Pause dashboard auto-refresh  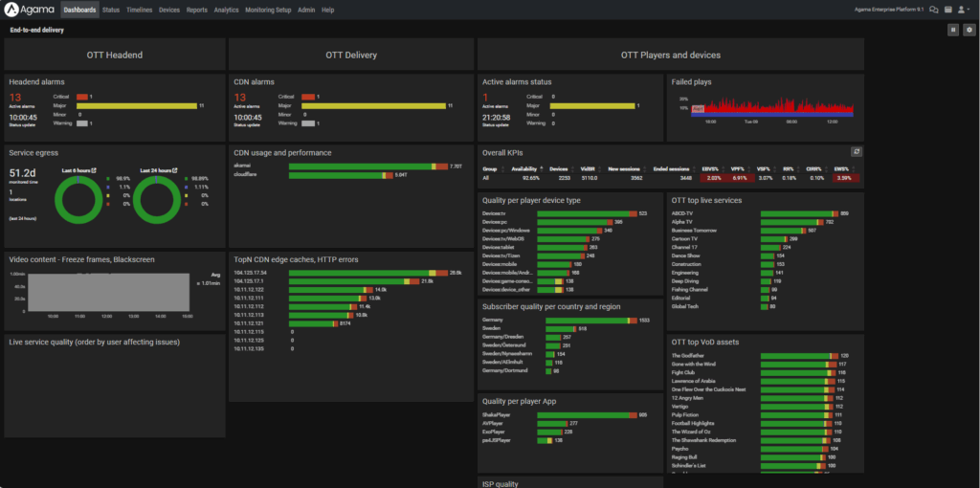[953, 31]
